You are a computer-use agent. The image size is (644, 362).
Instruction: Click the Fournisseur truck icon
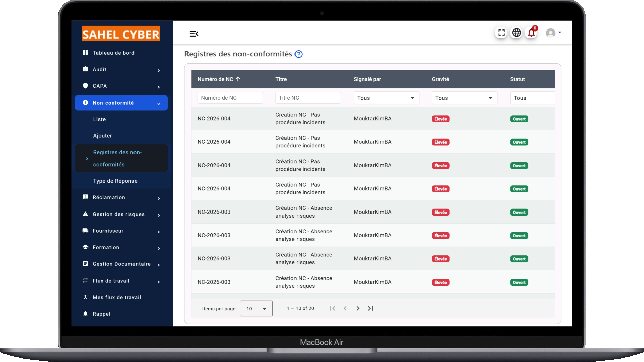[x=85, y=231]
